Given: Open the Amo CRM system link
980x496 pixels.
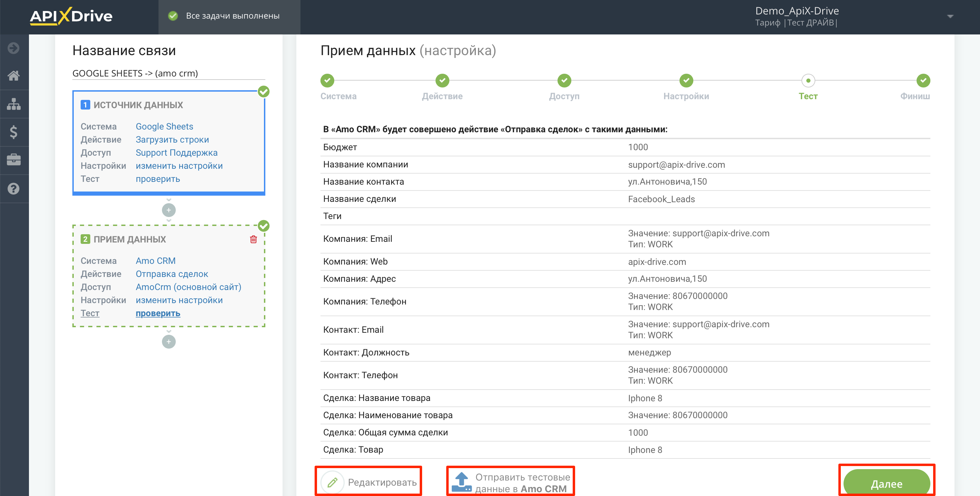Looking at the screenshot, I should point(156,260).
